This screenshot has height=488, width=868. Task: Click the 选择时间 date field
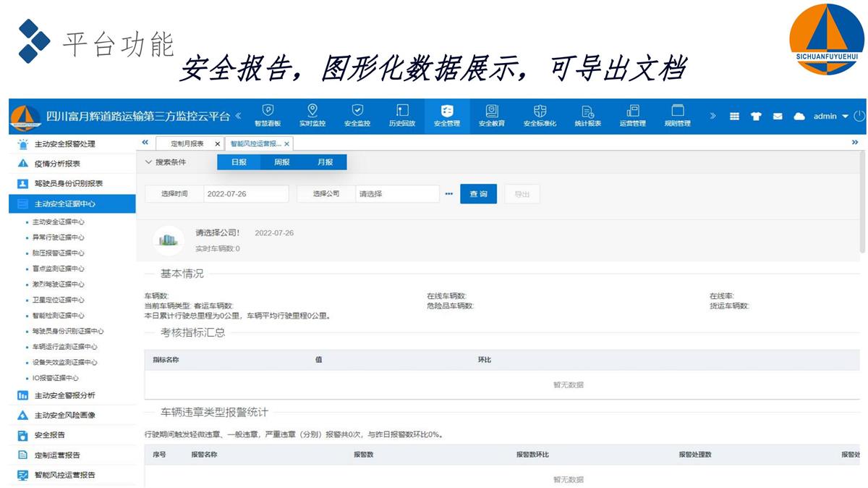[246, 194]
